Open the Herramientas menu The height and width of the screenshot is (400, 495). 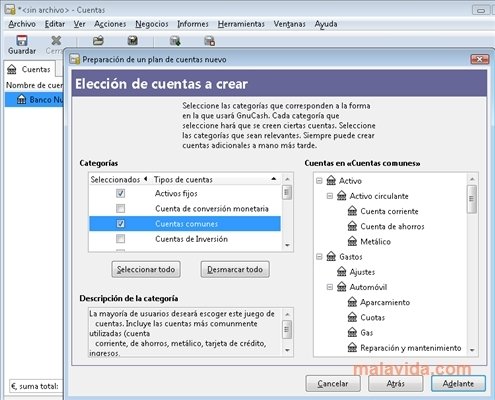[241, 24]
